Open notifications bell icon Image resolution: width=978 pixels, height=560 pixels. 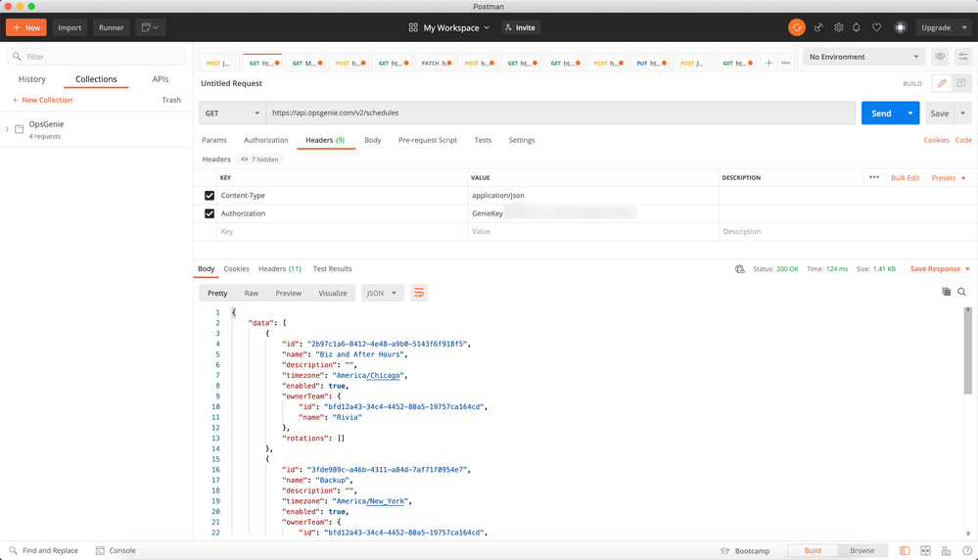click(857, 27)
